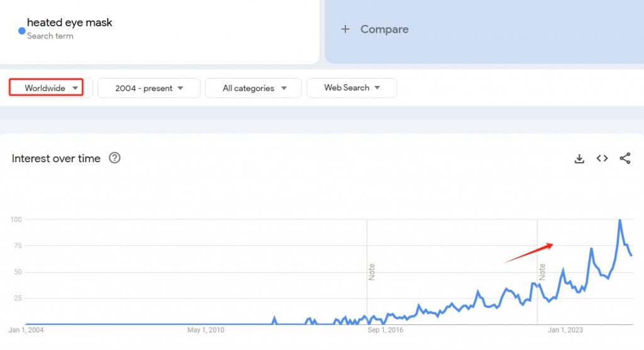The image size is (644, 350).
Task: Open the help icon beside Interest over time
Action: [114, 158]
